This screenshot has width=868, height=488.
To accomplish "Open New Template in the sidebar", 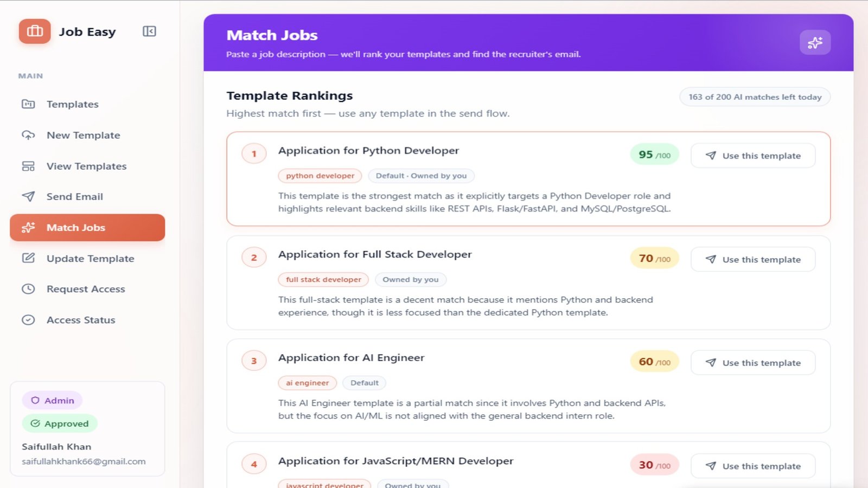I will (x=87, y=135).
